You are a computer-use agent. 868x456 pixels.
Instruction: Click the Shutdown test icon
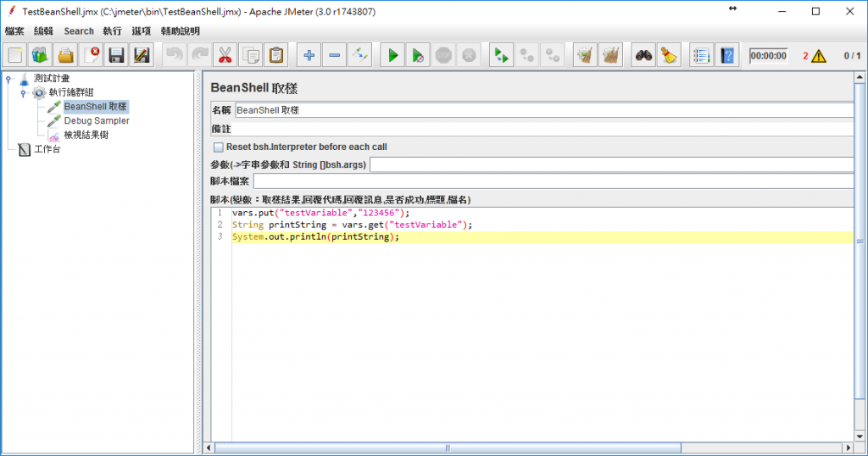(x=469, y=55)
